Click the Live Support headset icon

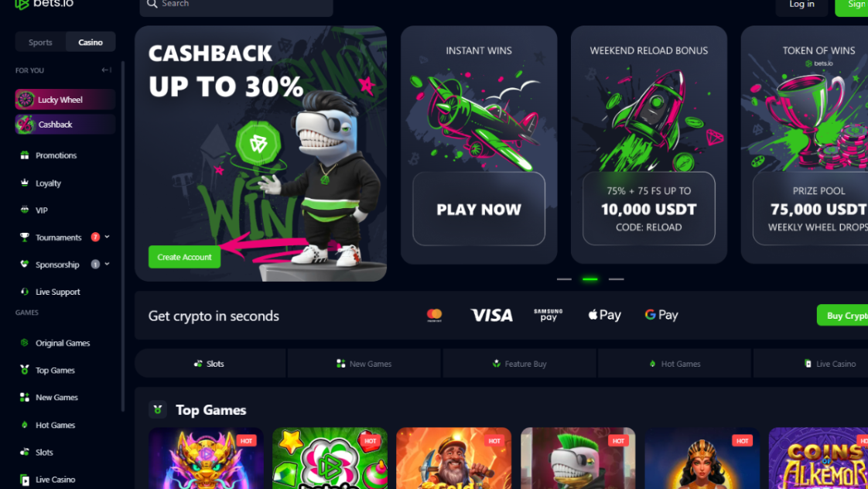click(x=24, y=291)
